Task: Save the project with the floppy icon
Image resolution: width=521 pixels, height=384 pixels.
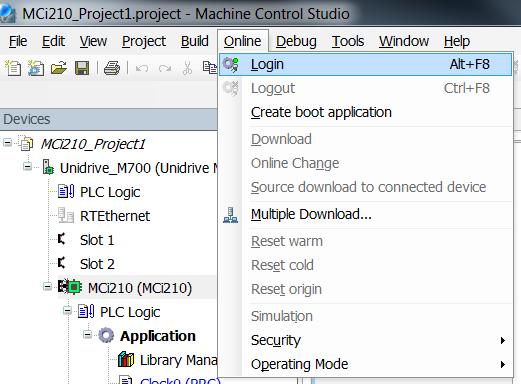Action: point(82,68)
